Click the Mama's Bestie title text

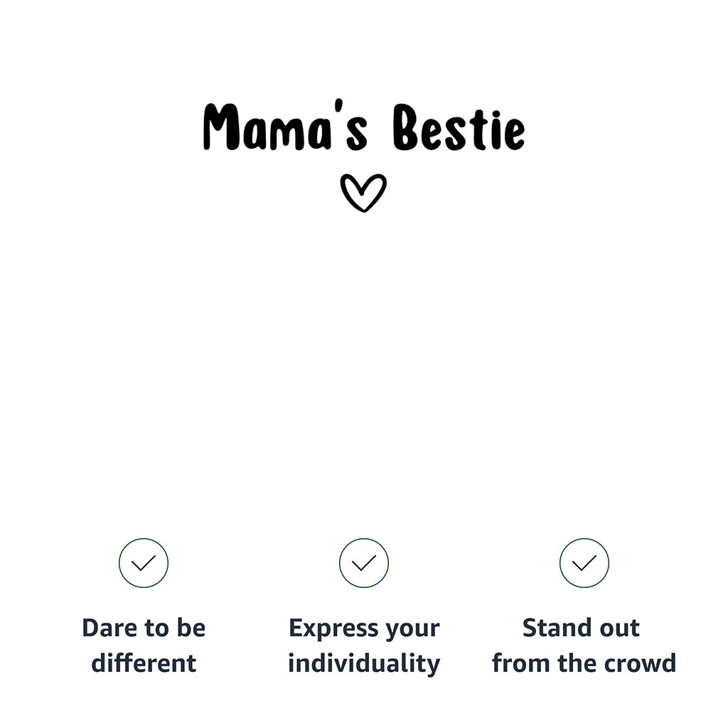pos(364,128)
